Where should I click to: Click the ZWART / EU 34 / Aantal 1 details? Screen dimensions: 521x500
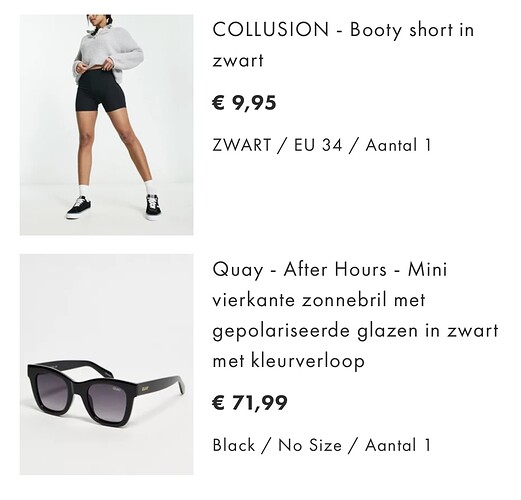[x=322, y=145]
